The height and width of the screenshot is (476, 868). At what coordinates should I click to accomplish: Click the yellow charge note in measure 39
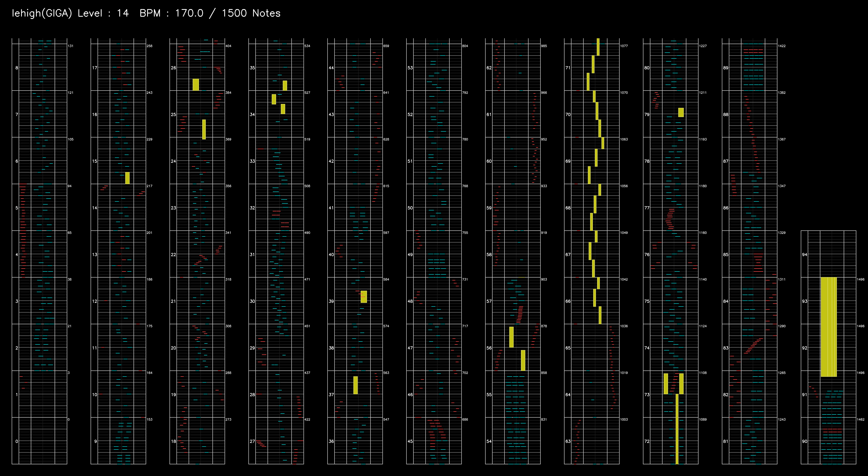tap(364, 297)
